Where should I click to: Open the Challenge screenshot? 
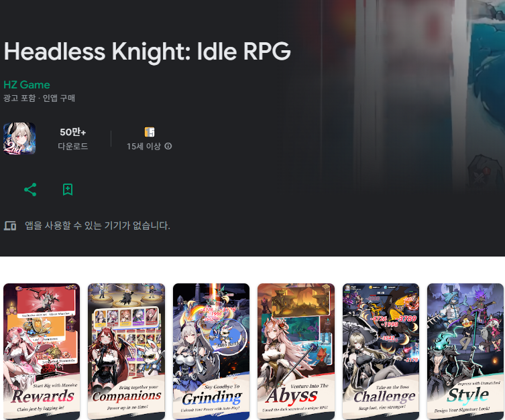click(x=381, y=351)
